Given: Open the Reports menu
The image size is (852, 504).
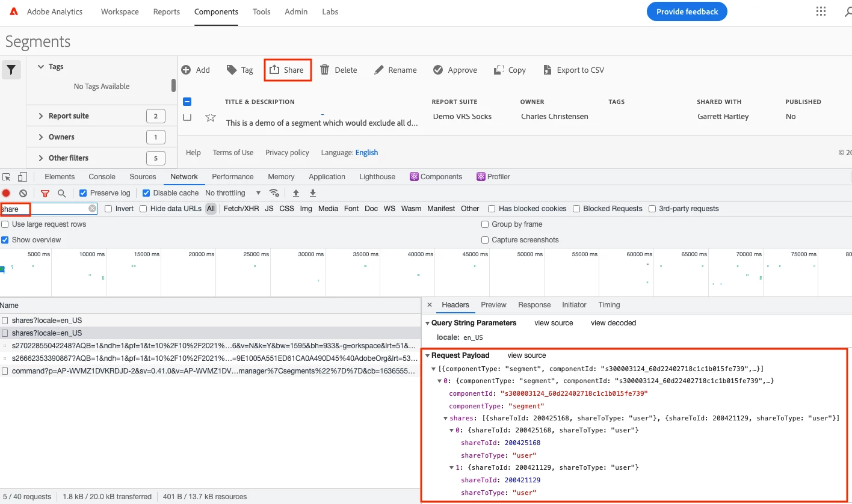Looking at the screenshot, I should click(x=167, y=11).
